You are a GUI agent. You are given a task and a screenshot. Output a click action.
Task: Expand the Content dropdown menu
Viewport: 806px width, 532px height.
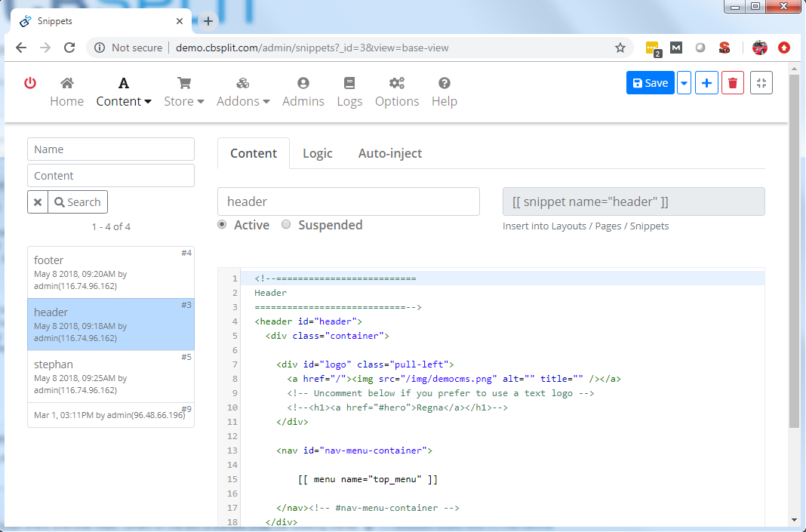pos(124,92)
